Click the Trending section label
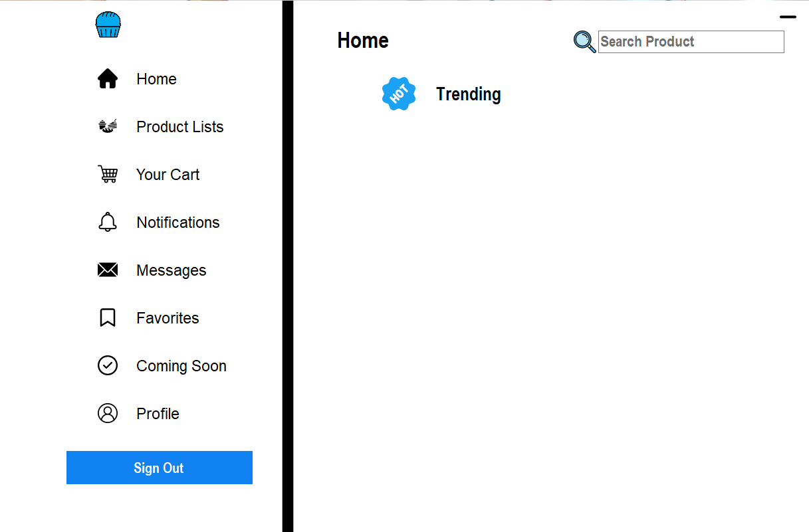This screenshot has width=809, height=532. (468, 94)
